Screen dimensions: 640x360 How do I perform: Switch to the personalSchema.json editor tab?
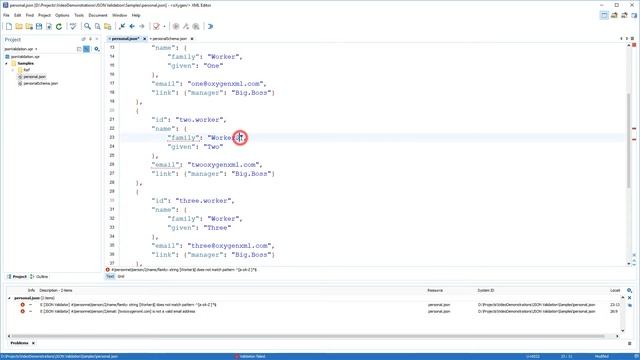click(169, 39)
